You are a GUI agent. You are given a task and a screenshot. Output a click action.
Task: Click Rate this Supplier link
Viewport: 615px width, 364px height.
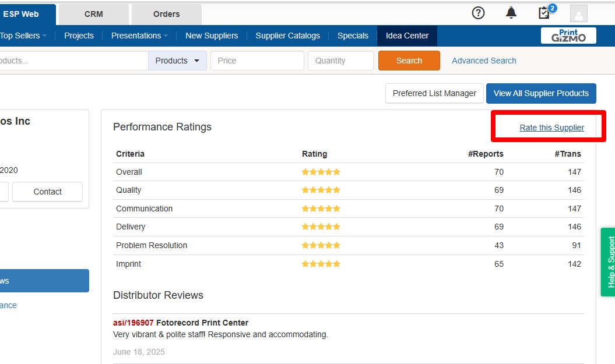click(552, 128)
